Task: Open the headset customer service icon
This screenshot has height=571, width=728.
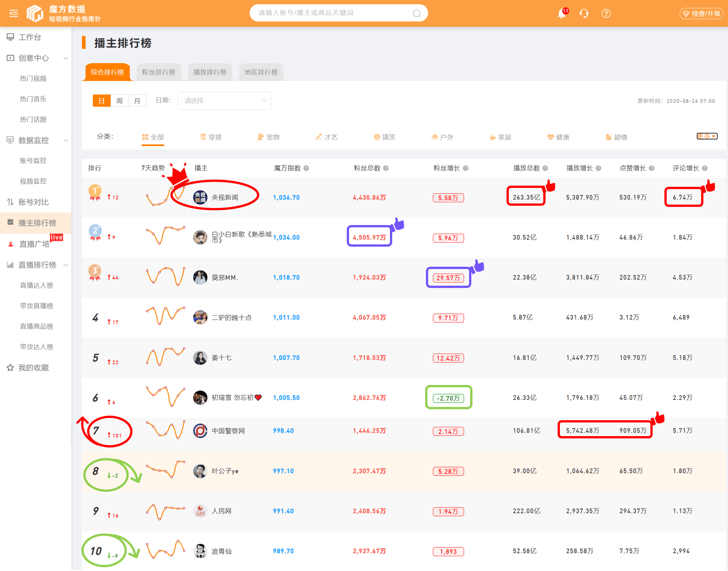Action: coord(583,13)
